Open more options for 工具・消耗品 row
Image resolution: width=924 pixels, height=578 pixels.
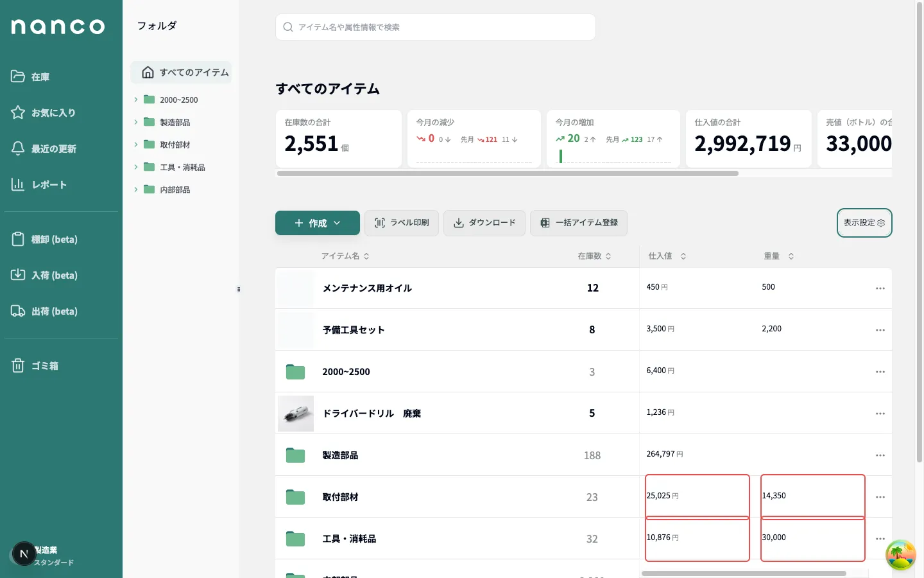click(880, 539)
